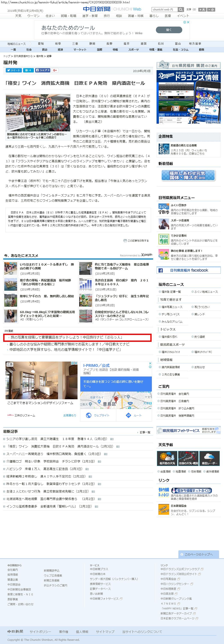The height and width of the screenshot is (644, 224).
Task: Open 福井写真ニュース link
Action: click(x=172, y=307)
